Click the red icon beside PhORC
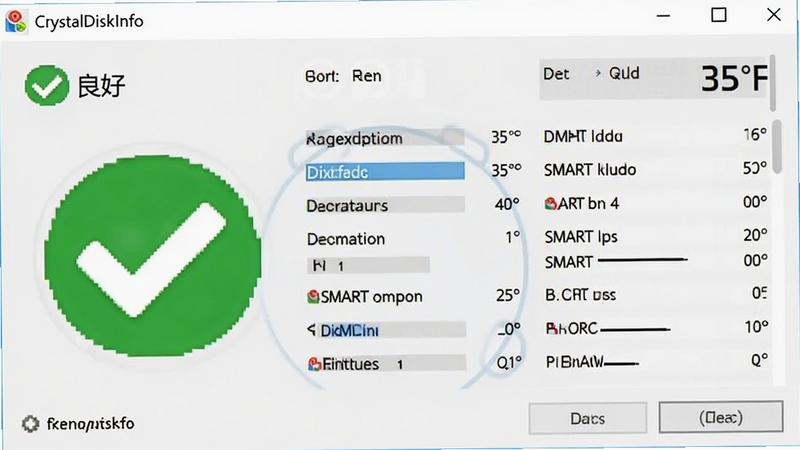Screen dimensions: 800x450 point(552,329)
